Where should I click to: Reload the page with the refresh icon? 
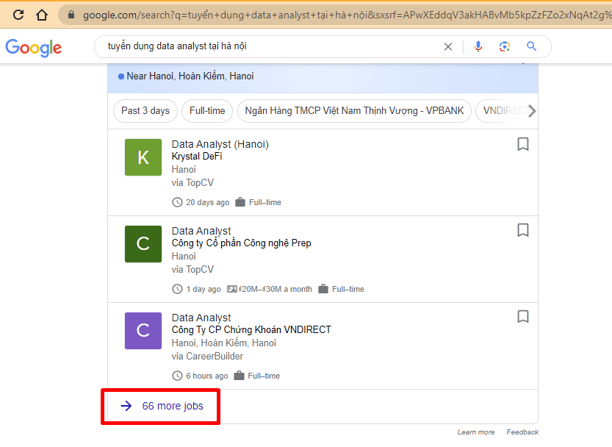(18, 15)
